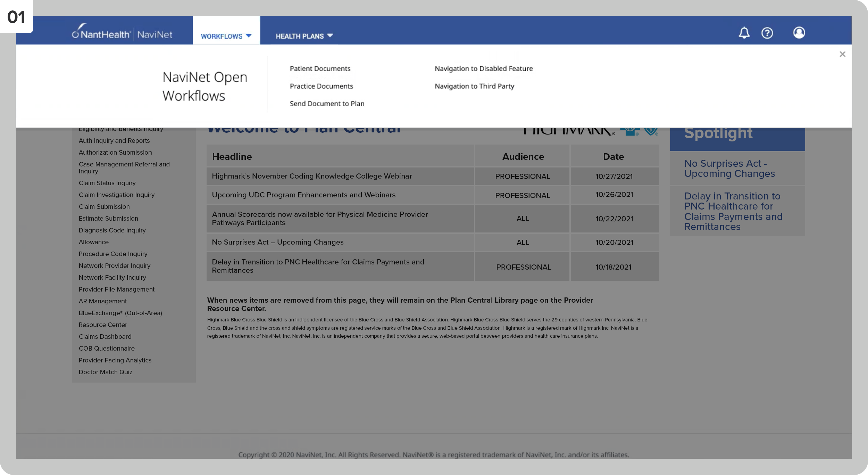Open Upcoming UDC Program Enhancements headline
This screenshot has height=475, width=868.
(x=304, y=195)
